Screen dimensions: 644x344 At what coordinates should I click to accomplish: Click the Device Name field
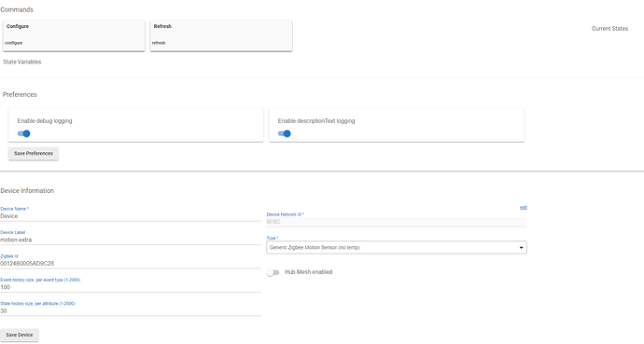[130, 216]
